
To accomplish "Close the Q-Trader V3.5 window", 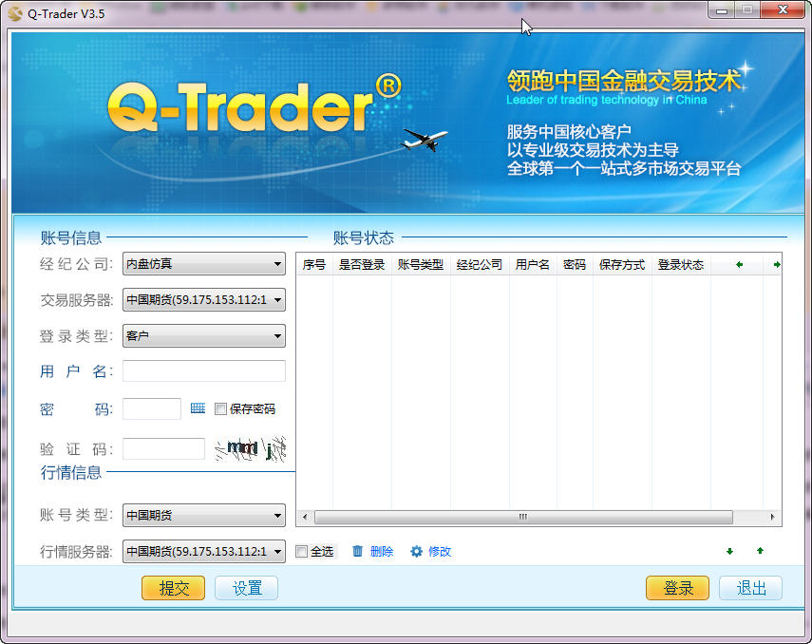I will [783, 9].
